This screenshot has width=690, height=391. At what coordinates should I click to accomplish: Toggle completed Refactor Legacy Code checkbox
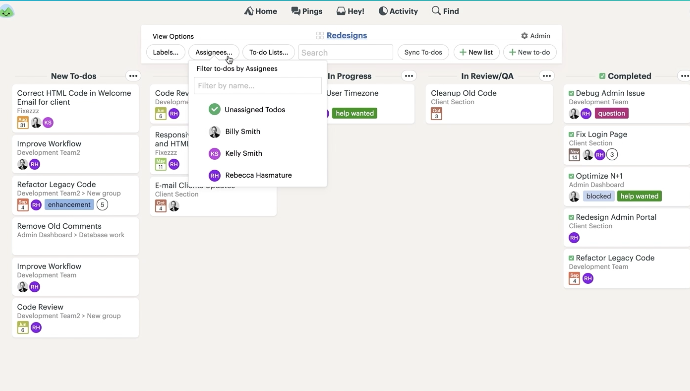571,258
